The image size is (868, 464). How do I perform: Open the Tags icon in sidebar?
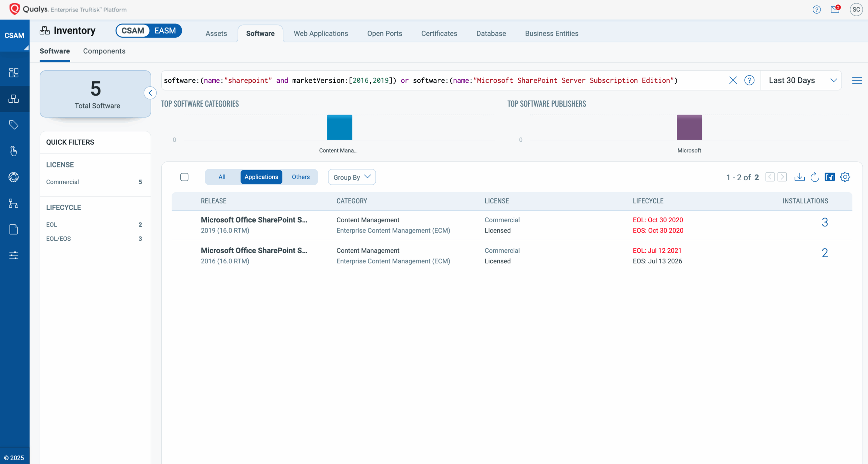[14, 125]
